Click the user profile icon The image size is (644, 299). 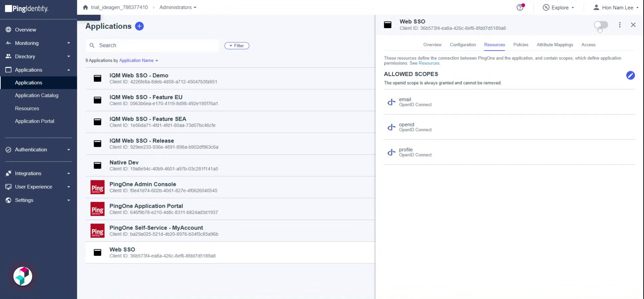click(x=596, y=7)
